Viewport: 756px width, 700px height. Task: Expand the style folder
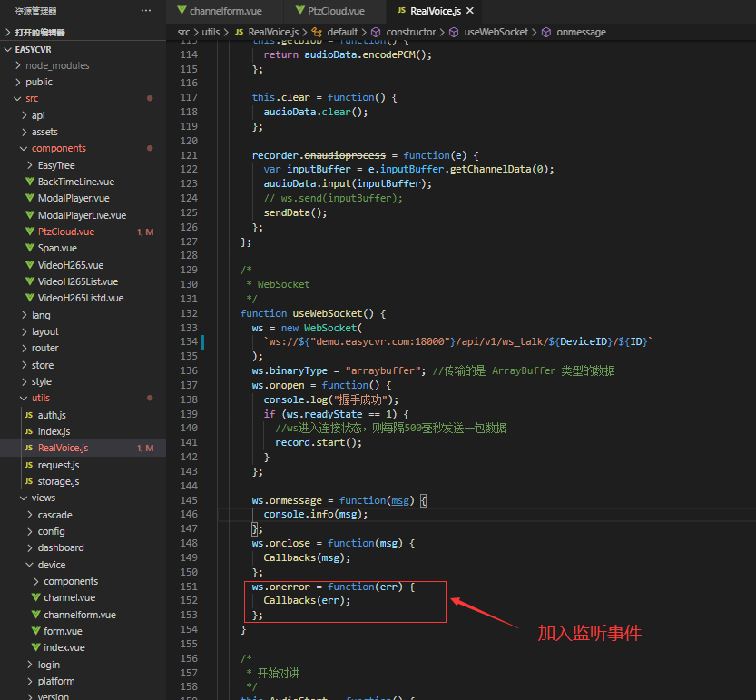tap(25, 381)
